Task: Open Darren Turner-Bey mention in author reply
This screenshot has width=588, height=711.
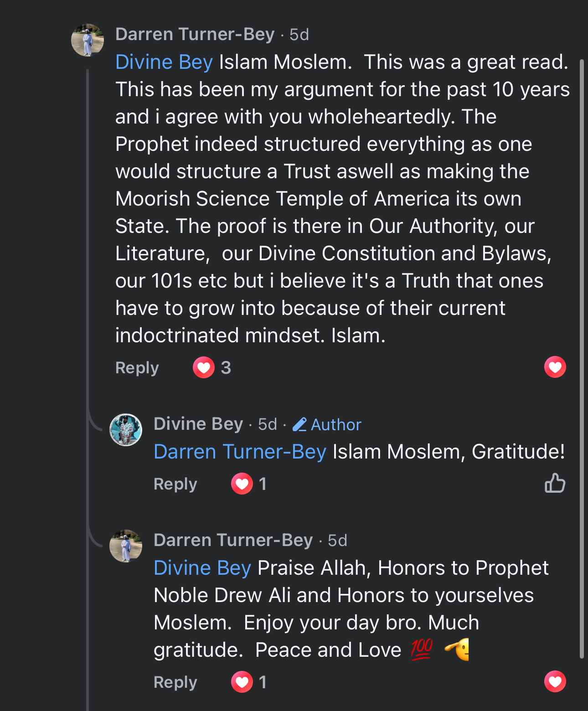Action: click(x=240, y=452)
